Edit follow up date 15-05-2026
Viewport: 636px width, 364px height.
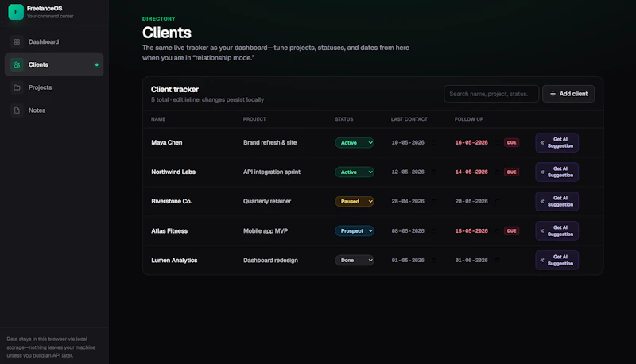click(471, 230)
